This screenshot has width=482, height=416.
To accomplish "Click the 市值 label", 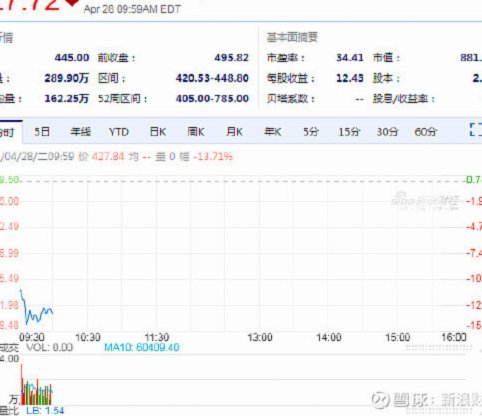I will (x=386, y=58).
